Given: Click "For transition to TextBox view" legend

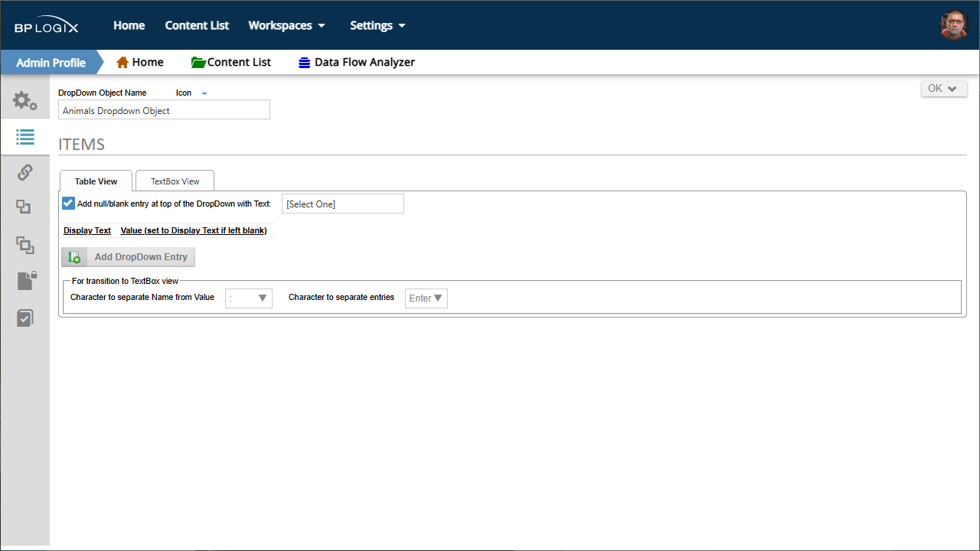Looking at the screenshot, I should [126, 281].
